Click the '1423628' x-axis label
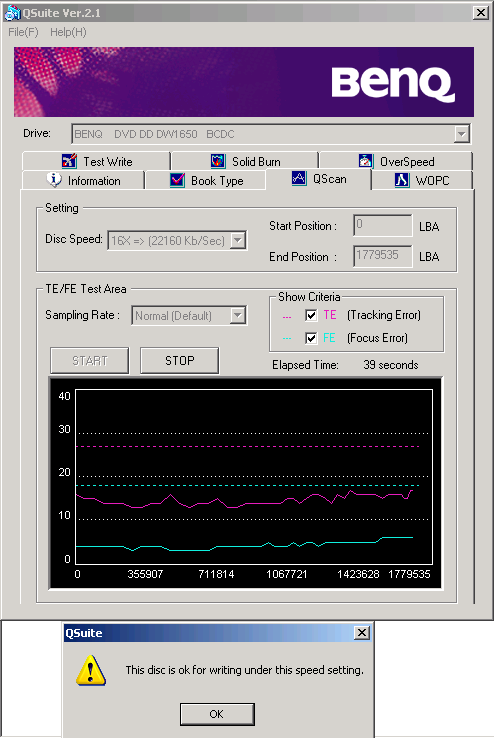Screen dimensions: 494x738 pyautogui.click(x=358, y=574)
